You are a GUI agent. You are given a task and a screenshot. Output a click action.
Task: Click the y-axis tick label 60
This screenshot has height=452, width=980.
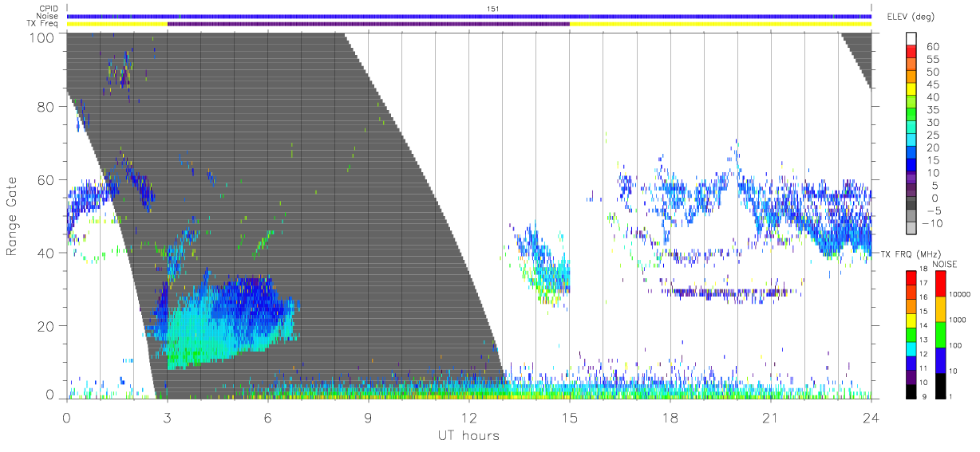coord(45,180)
